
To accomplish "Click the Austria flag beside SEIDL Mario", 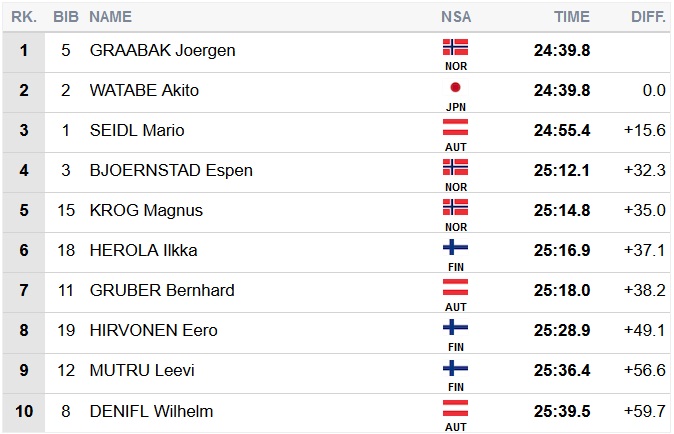I will [455, 127].
